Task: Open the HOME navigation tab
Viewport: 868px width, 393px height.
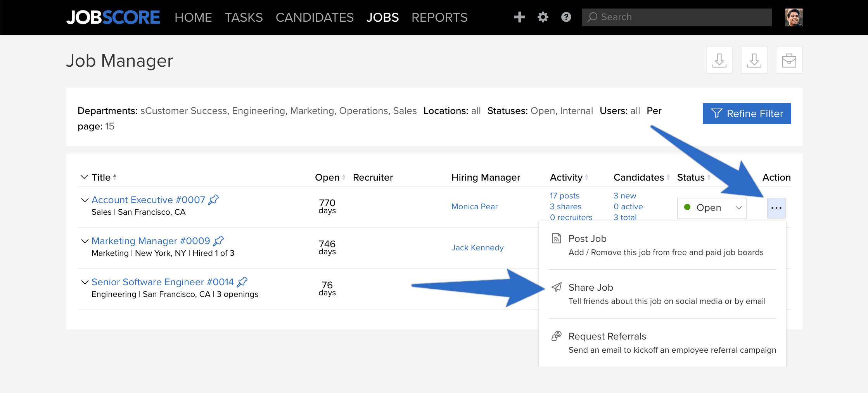Action: tap(193, 17)
